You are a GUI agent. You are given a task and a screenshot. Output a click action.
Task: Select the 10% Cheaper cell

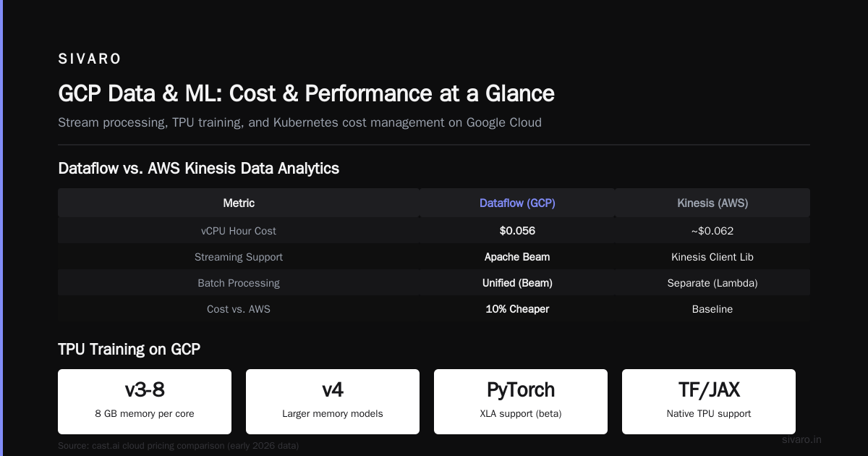[517, 309]
